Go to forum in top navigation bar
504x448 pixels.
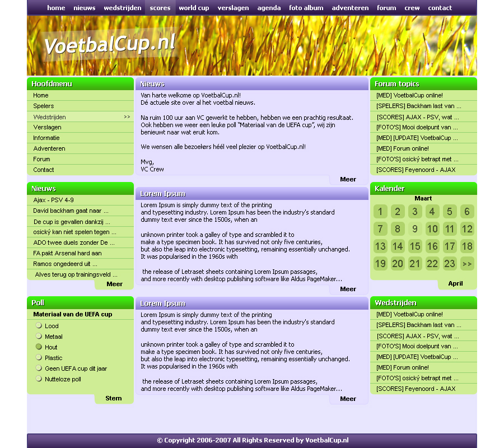tap(386, 8)
